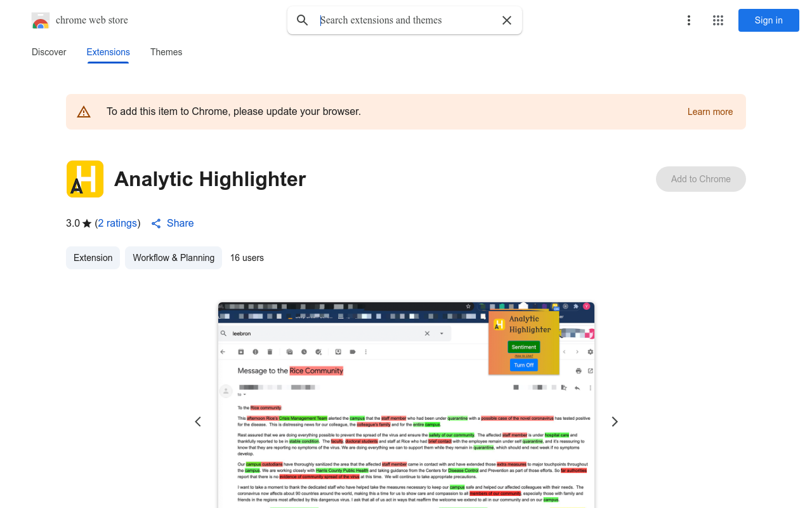The height and width of the screenshot is (508, 812).
Task: Click the Extension chip
Action: pos(93,258)
